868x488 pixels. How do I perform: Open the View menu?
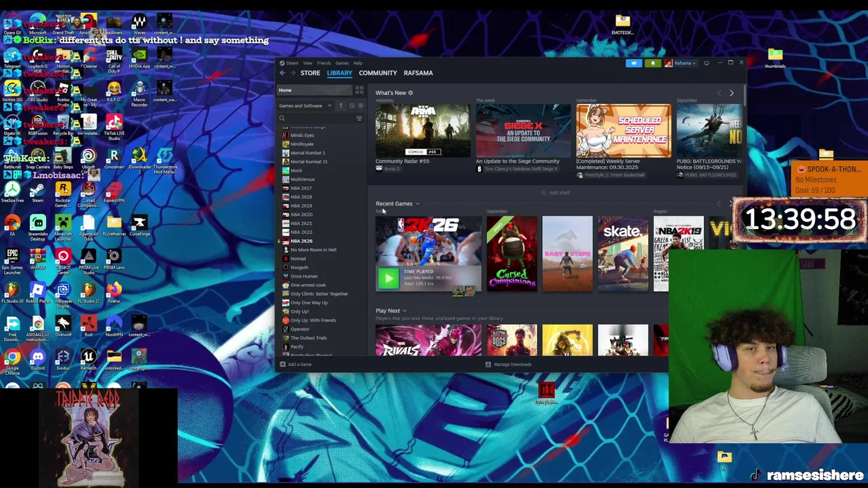(x=307, y=63)
